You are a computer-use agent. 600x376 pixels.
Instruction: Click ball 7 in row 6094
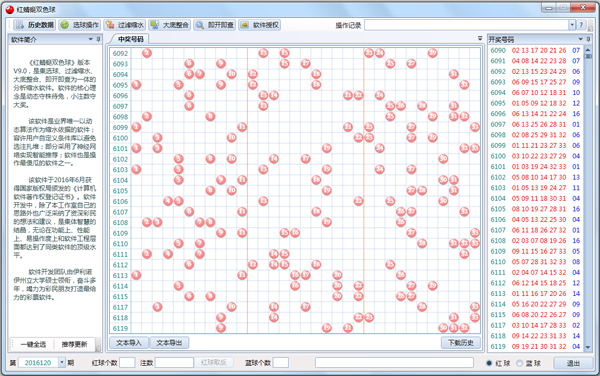point(200,74)
